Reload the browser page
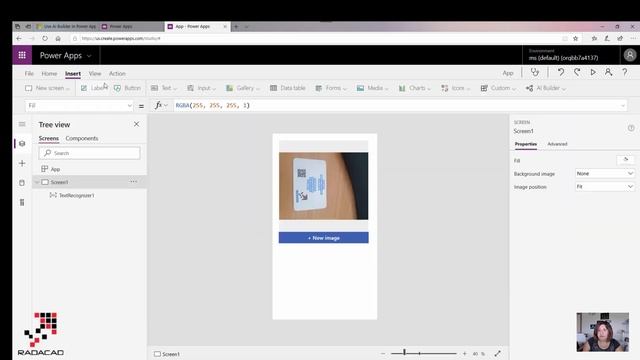Screen dimensions: 640x360 [x=45, y=38]
